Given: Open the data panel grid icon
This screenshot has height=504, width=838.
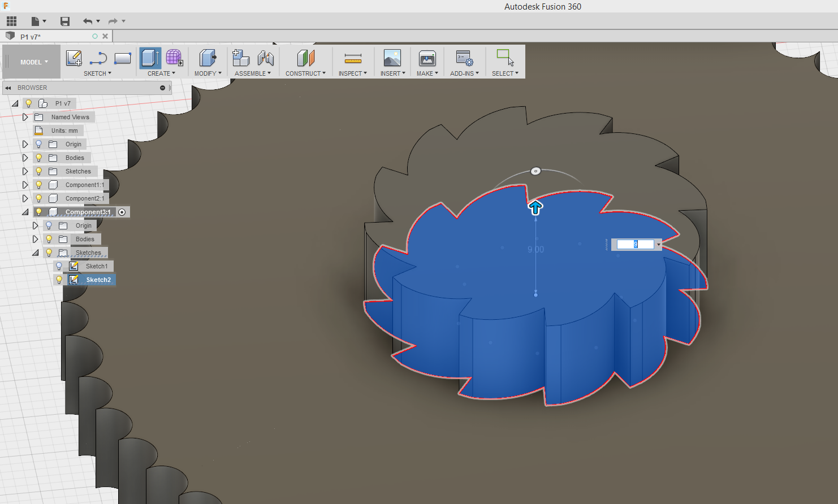Looking at the screenshot, I should tap(11, 21).
